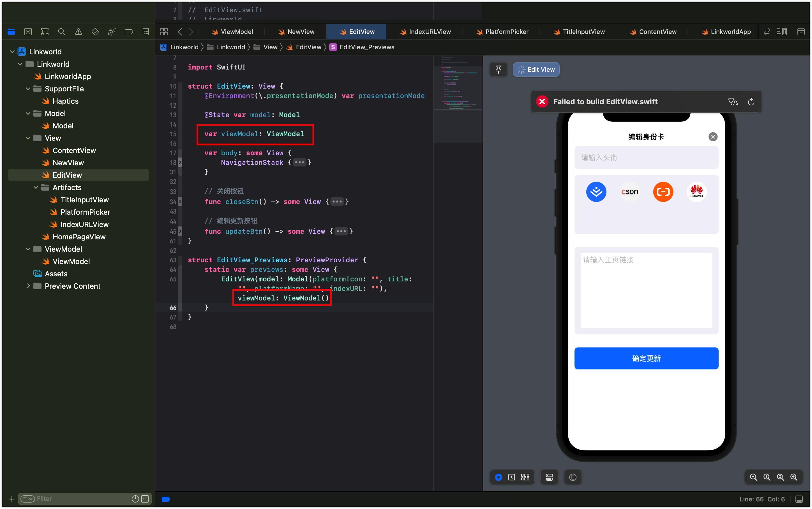Image resolution: width=812 pixels, height=509 pixels.
Task: Go back in editor history
Action: pyautogui.click(x=180, y=32)
